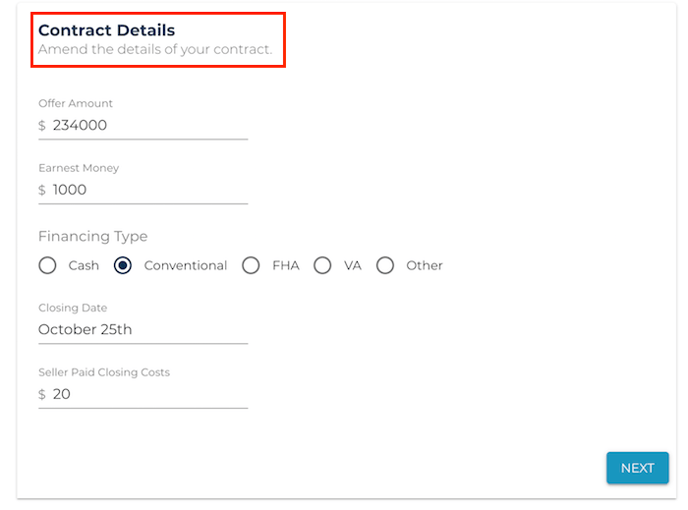688x510 pixels.
Task: Select the Other financing radio button
Action: pyautogui.click(x=385, y=265)
